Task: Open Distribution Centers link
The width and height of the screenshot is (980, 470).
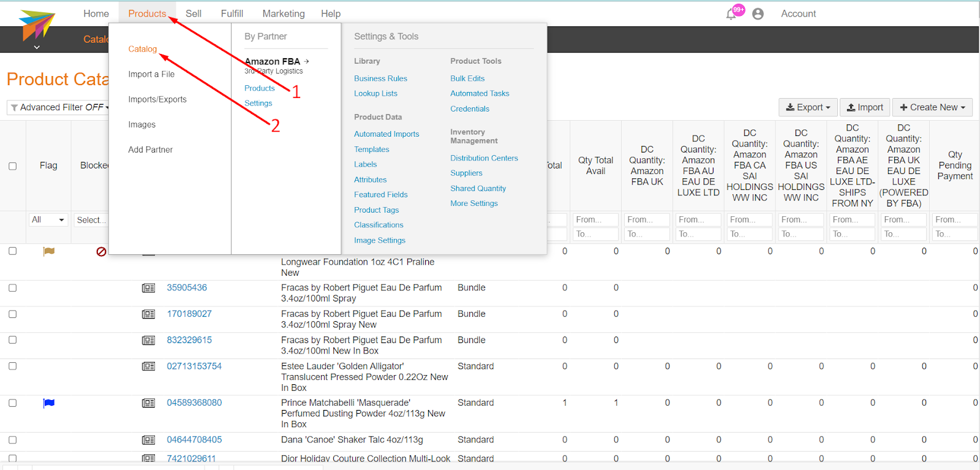Action: tap(484, 158)
